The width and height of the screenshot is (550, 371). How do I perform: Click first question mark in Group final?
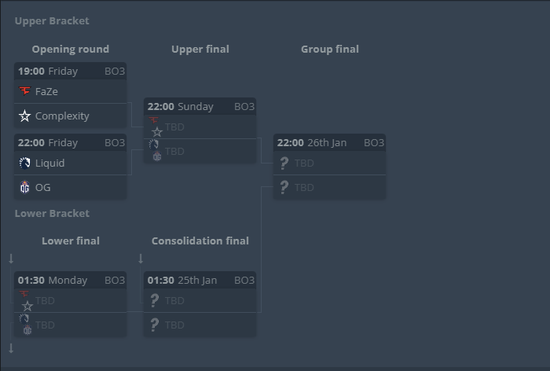point(284,163)
